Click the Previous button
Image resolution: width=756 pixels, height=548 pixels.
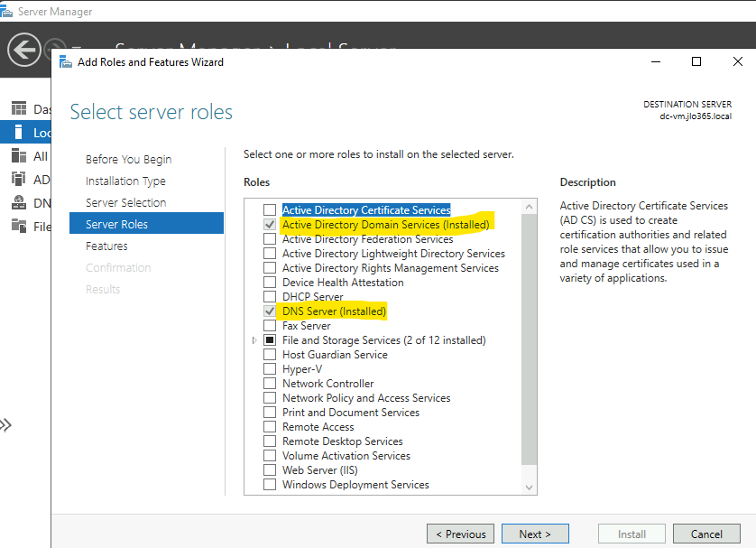[460, 534]
